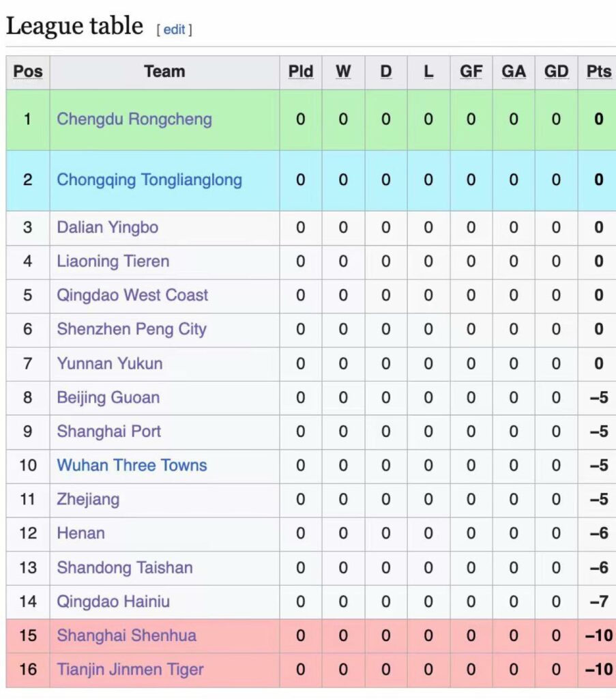This screenshot has width=616, height=699.
Task: Select the Qingdao West Coast link
Action: click(132, 296)
